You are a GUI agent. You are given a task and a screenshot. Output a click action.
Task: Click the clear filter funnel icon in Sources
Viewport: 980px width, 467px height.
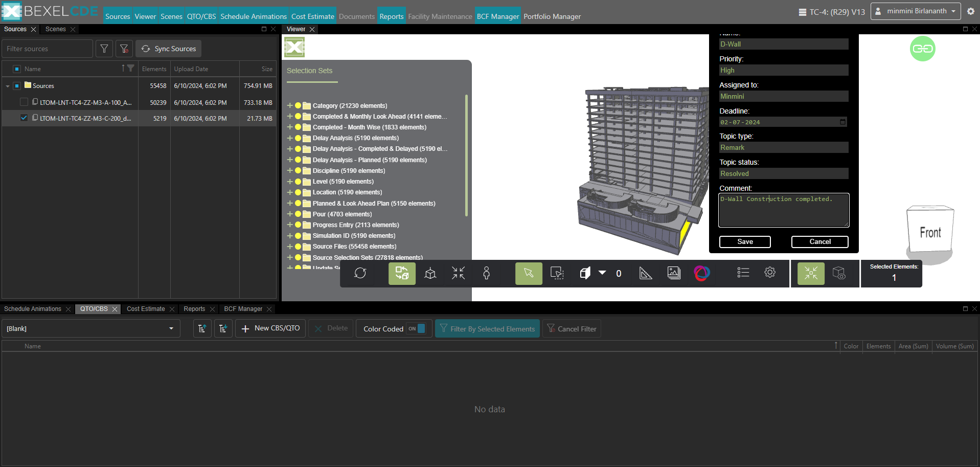124,49
